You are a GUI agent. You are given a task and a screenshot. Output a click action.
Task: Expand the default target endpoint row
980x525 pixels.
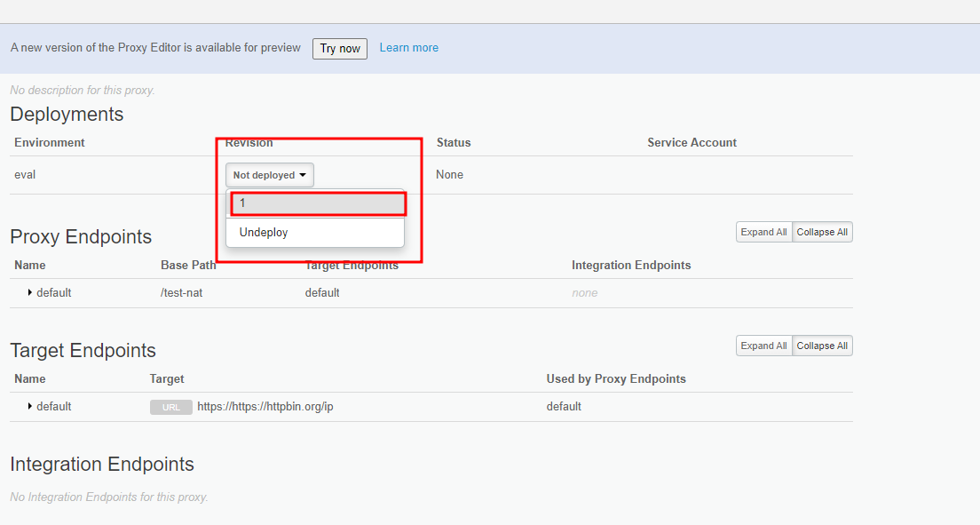coord(29,407)
